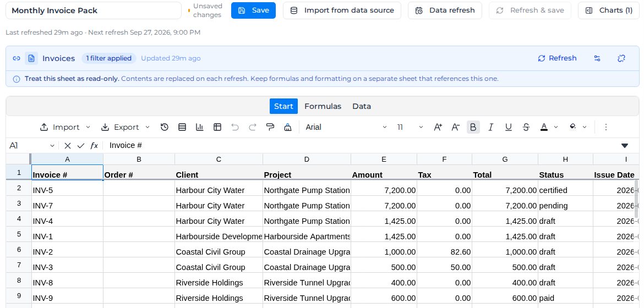644x308 pixels.
Task: Click the formula bar input showing Invoice #
Action: click(x=362, y=145)
